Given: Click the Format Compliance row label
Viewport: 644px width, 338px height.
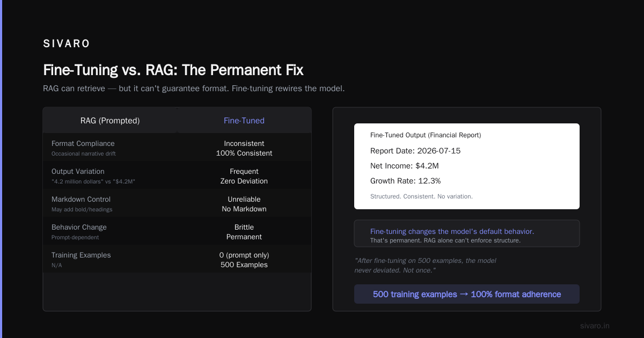Looking at the screenshot, I should click(83, 144).
